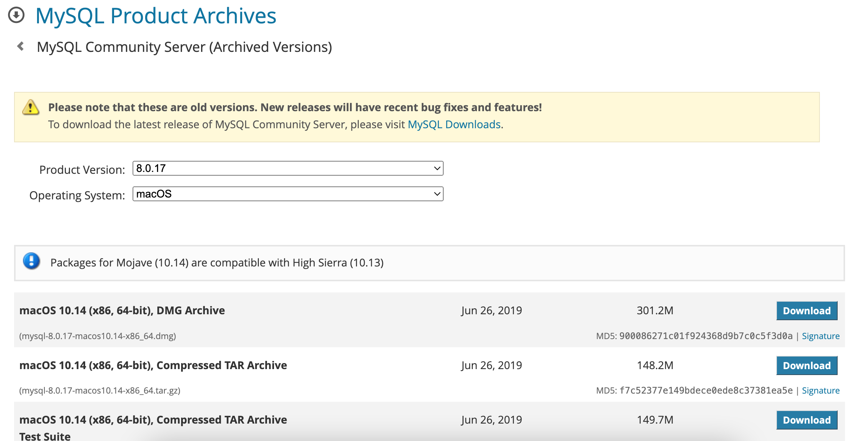Open Signature link for the tar.gz package
The height and width of the screenshot is (441, 868).
click(821, 391)
